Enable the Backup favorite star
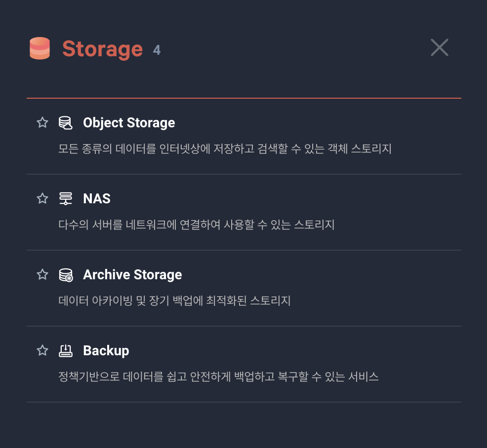 coord(42,351)
